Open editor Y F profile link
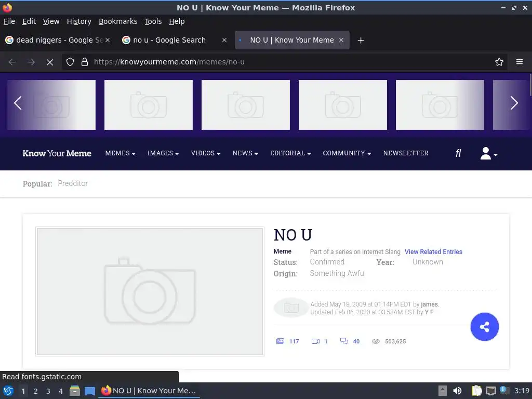 [x=429, y=312]
